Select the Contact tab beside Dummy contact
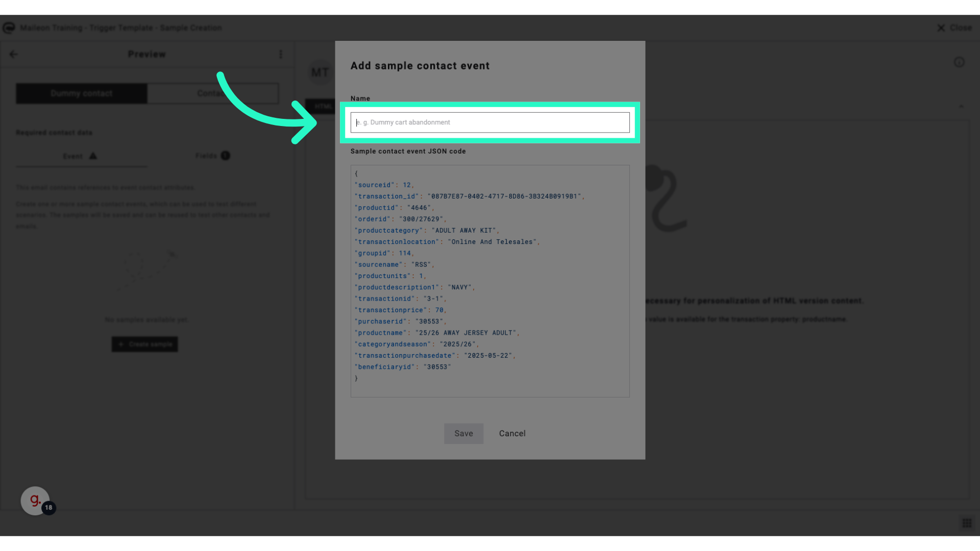The image size is (980, 551). 213,93
